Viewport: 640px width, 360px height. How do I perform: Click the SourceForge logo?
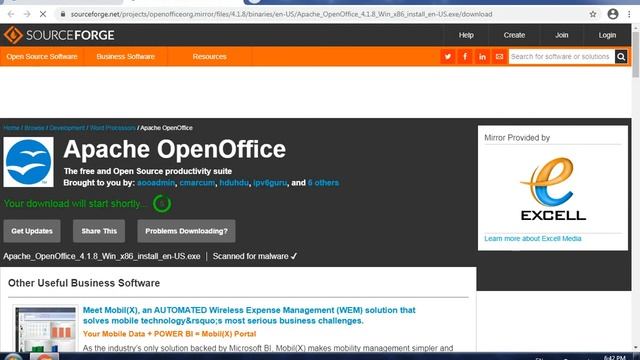[x=59, y=35]
